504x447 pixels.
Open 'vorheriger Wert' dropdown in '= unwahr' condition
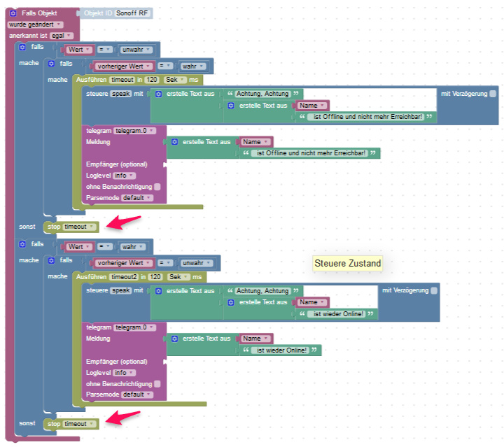click(125, 263)
